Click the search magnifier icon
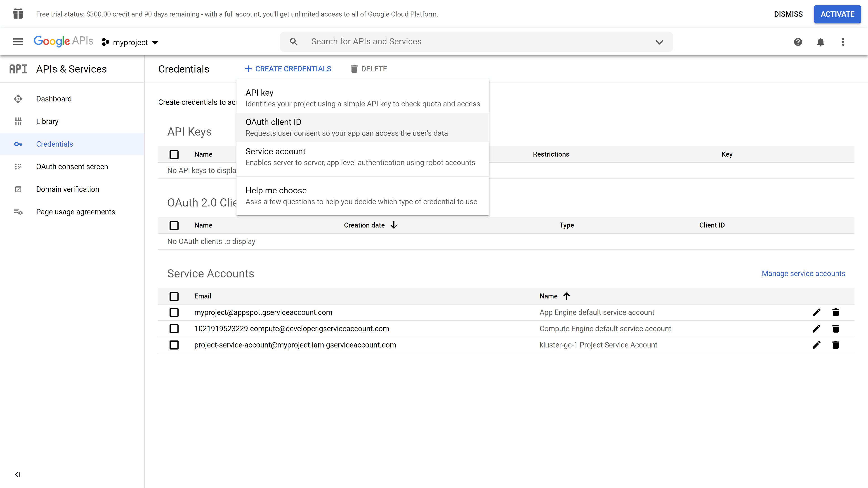 click(x=293, y=42)
